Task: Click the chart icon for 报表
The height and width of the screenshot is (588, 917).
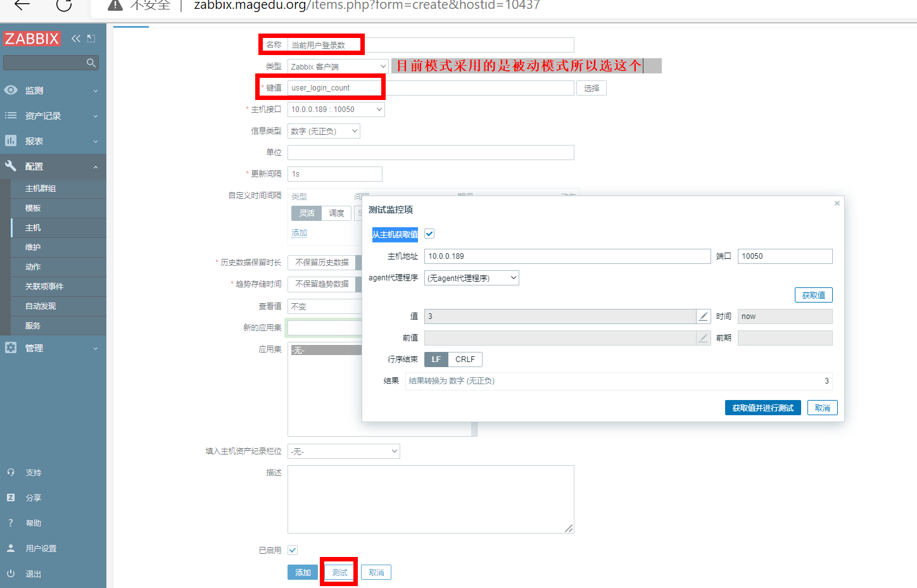Action: pyautogui.click(x=11, y=141)
